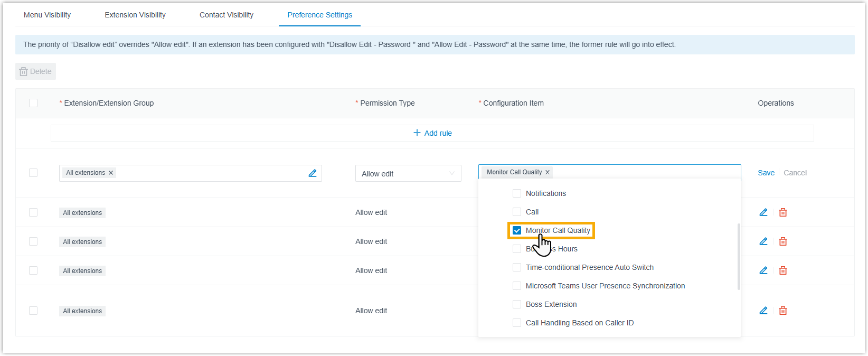
Task: Click the Monitor Call Quality tag text
Action: 514,172
